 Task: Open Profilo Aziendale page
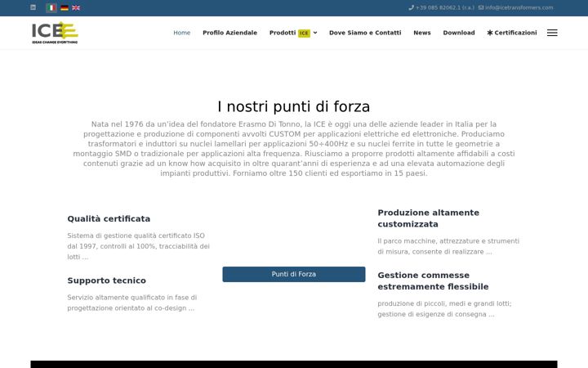coord(229,33)
